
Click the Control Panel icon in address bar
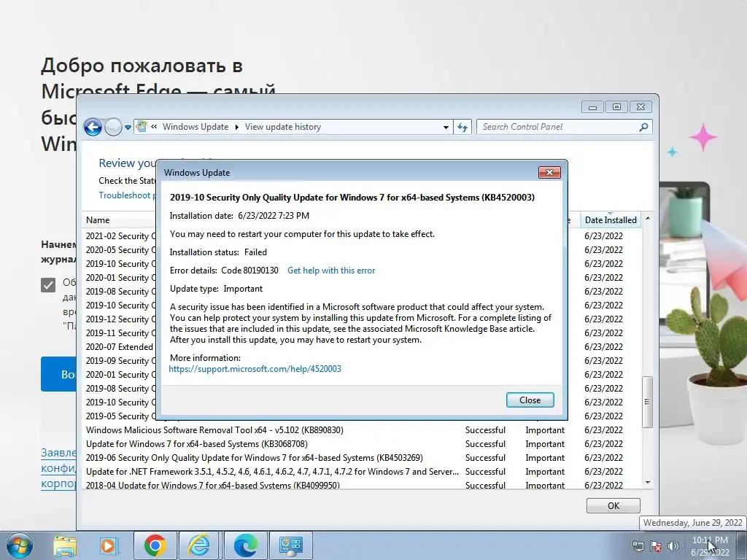pos(142,126)
